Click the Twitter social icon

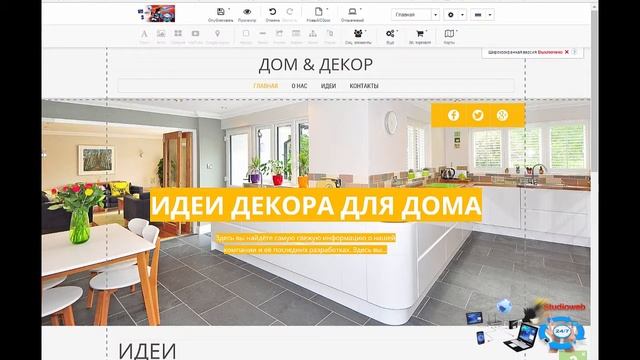478,116
